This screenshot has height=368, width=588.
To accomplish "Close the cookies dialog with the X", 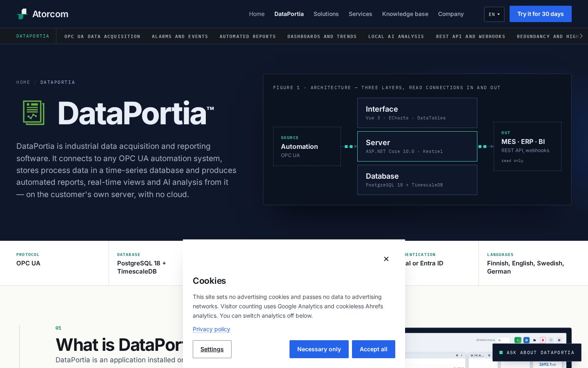I will pos(386,259).
